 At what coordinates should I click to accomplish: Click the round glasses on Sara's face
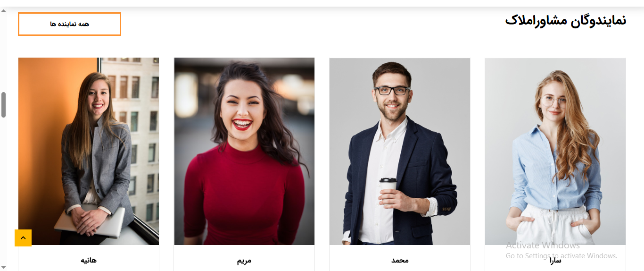553,101
